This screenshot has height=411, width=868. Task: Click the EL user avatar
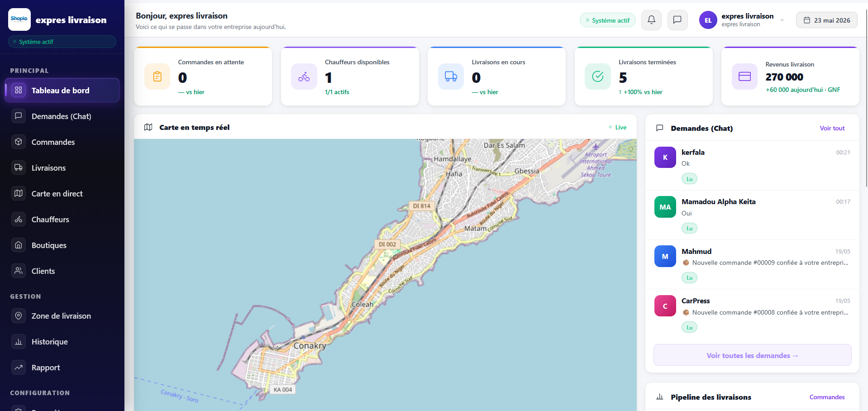708,20
